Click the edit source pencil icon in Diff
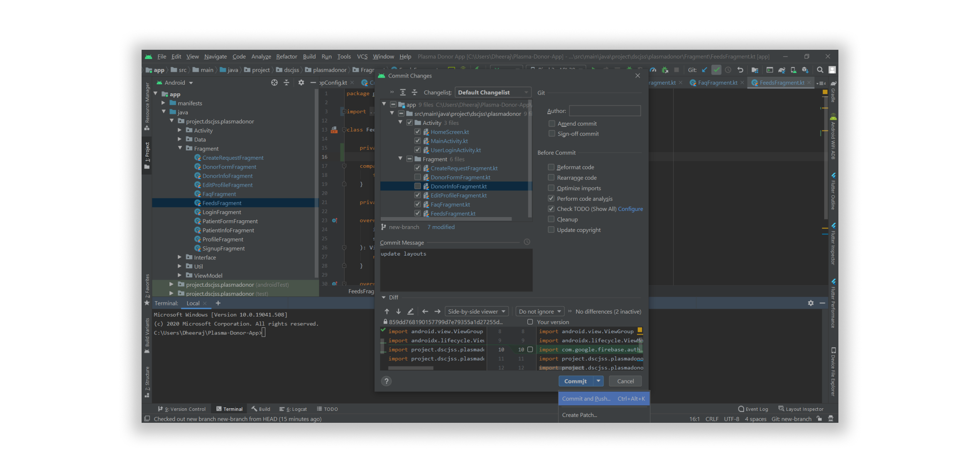980x473 pixels. [410, 312]
